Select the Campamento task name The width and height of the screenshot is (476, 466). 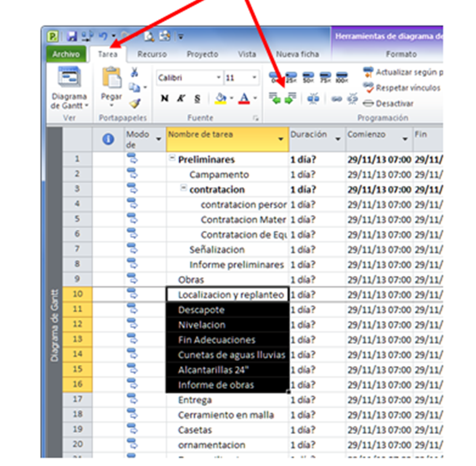point(219,175)
